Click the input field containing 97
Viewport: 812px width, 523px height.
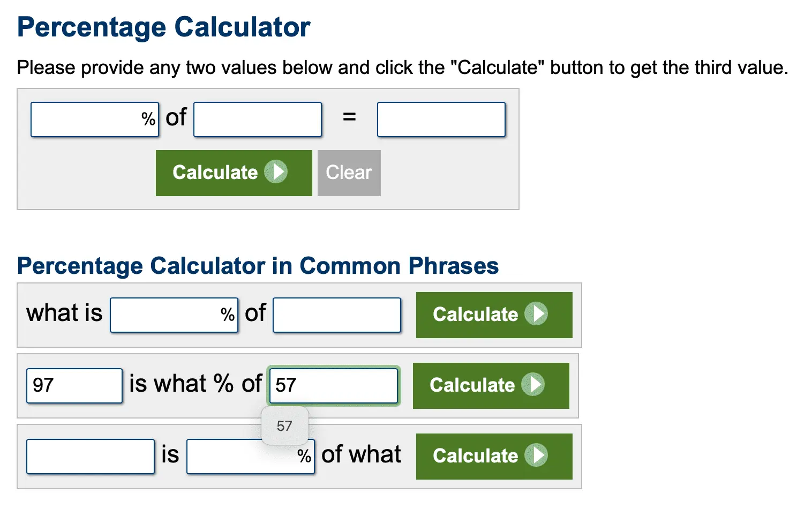click(74, 385)
